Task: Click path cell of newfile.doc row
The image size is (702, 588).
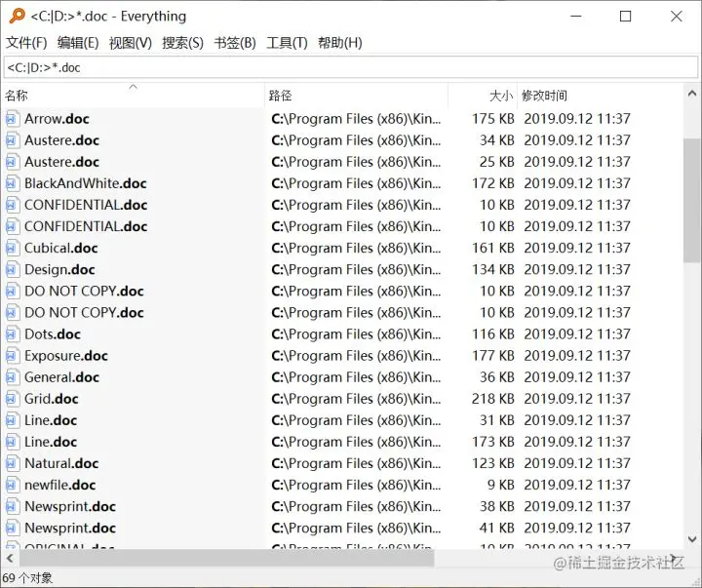Action: 357,485
